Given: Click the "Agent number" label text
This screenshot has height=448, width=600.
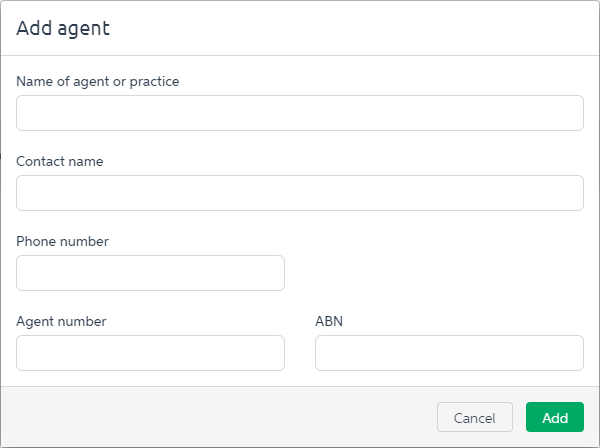Looking at the screenshot, I should point(61,321).
